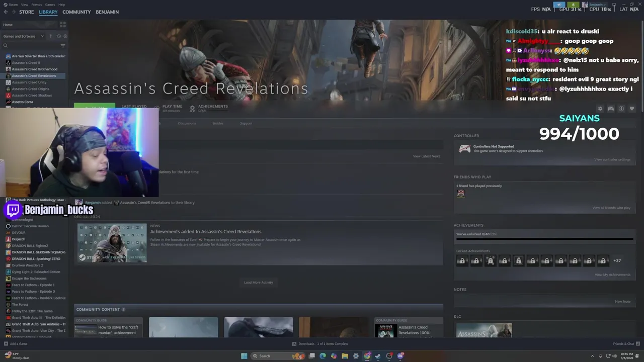Create a New Note
The height and width of the screenshot is (362, 644).
coord(623,302)
